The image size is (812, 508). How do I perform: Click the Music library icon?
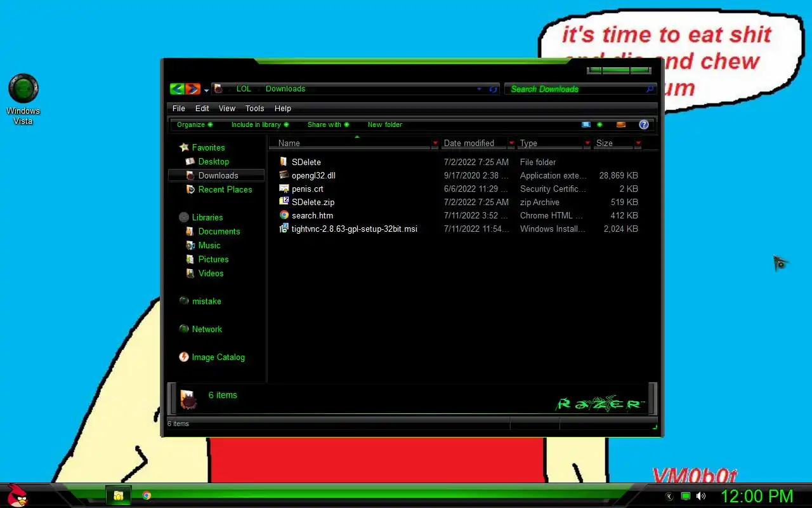pyautogui.click(x=190, y=245)
